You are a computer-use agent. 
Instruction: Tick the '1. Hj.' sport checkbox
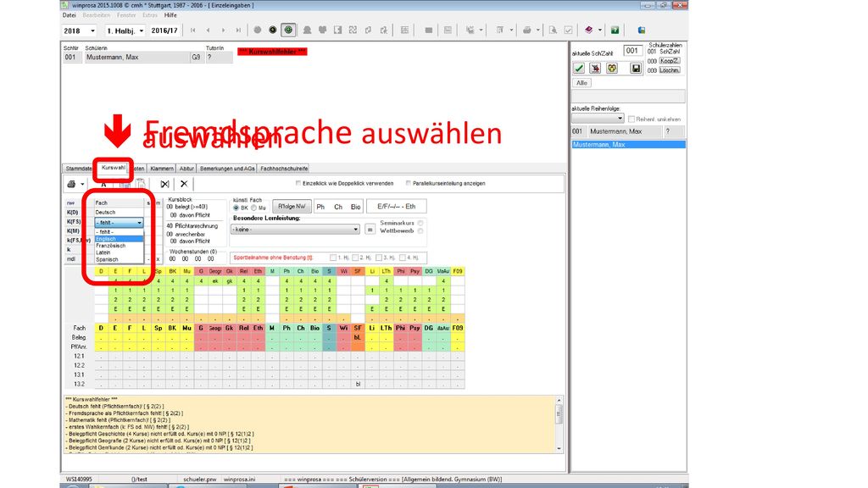[333, 258]
